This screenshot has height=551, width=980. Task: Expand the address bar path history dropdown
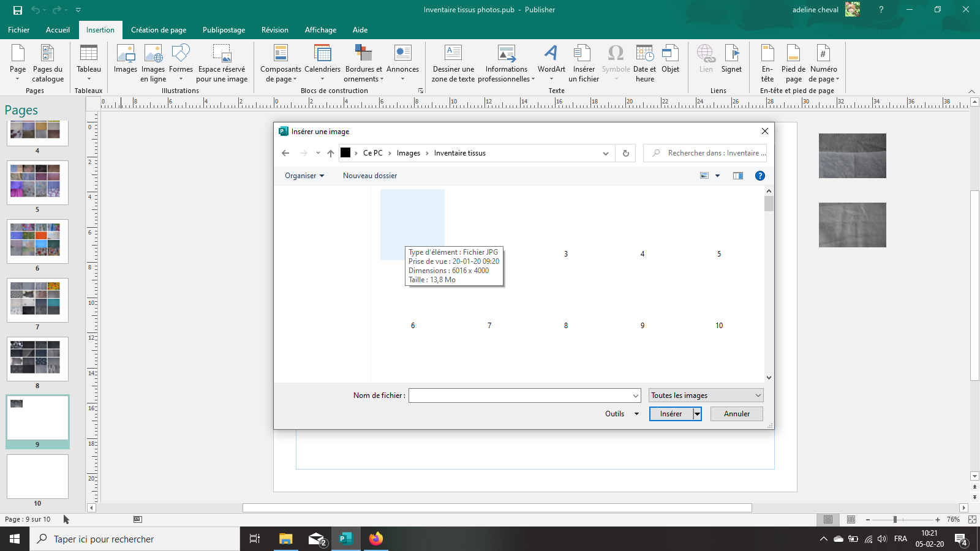point(606,153)
